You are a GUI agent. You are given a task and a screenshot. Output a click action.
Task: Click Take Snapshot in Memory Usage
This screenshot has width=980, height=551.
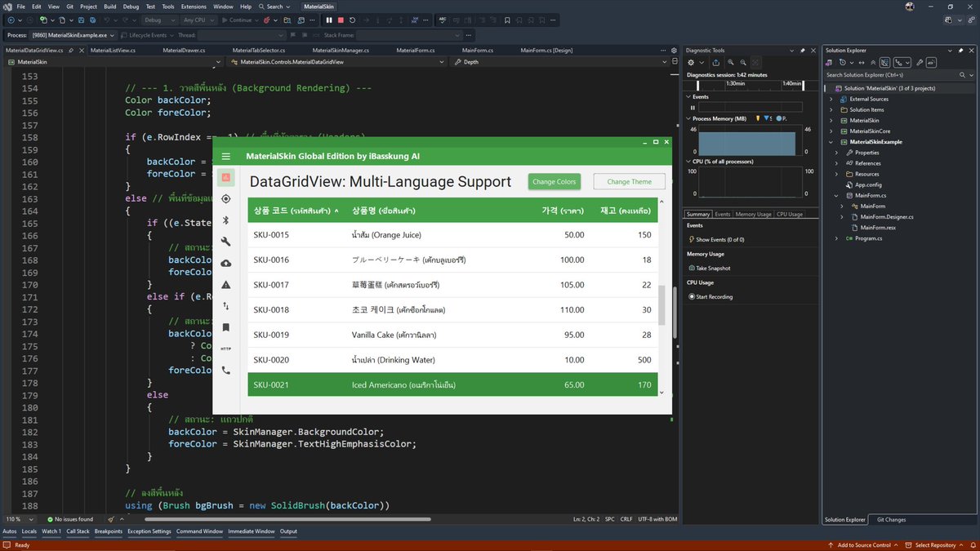pos(708,268)
